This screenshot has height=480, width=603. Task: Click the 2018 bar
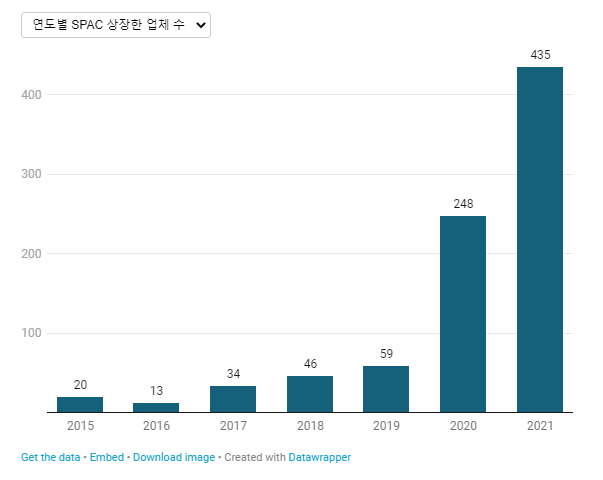point(310,394)
